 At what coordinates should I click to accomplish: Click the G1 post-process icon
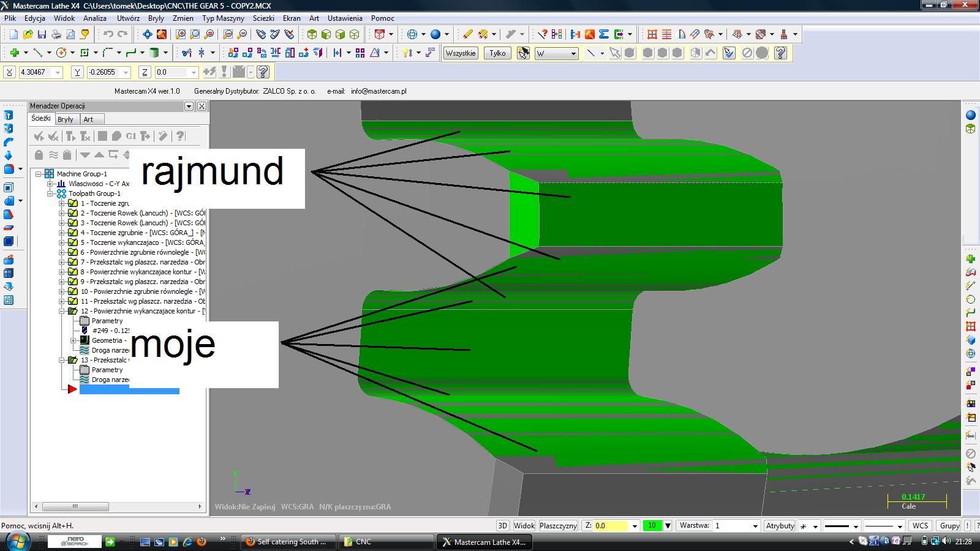pyautogui.click(x=131, y=136)
